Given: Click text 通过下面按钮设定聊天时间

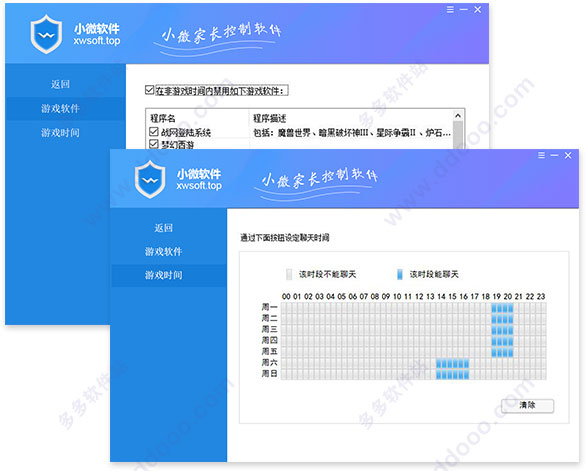Looking at the screenshot, I should point(285,238).
